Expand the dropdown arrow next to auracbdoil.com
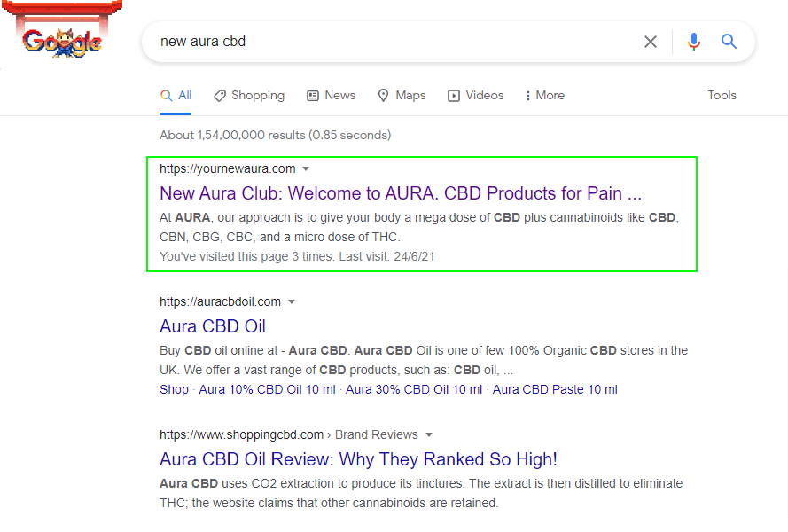Image resolution: width=788 pixels, height=532 pixels. pos(292,302)
